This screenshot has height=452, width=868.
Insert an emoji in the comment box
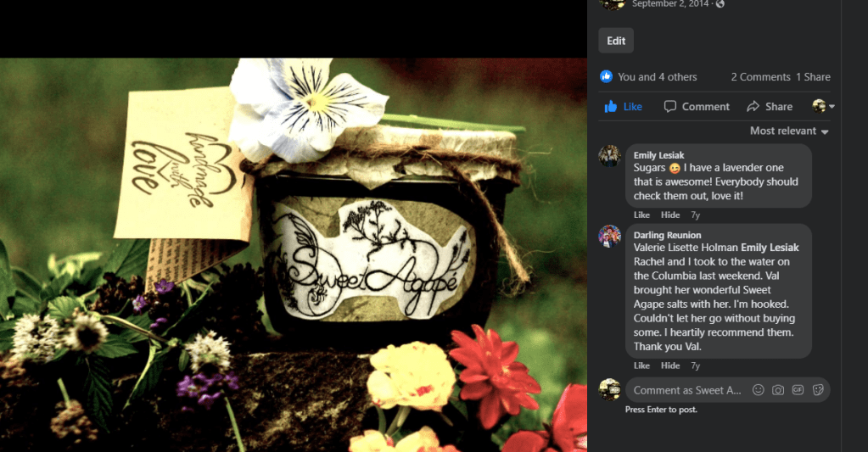758,390
